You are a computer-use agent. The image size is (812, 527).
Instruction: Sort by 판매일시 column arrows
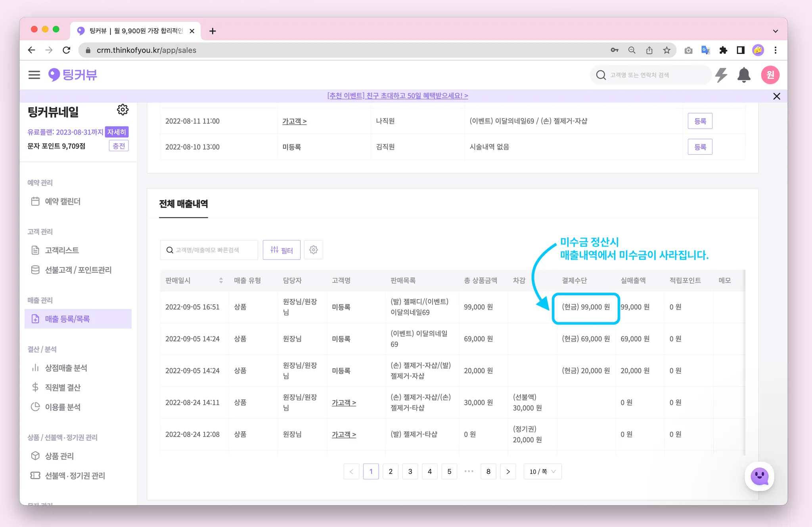coord(221,281)
